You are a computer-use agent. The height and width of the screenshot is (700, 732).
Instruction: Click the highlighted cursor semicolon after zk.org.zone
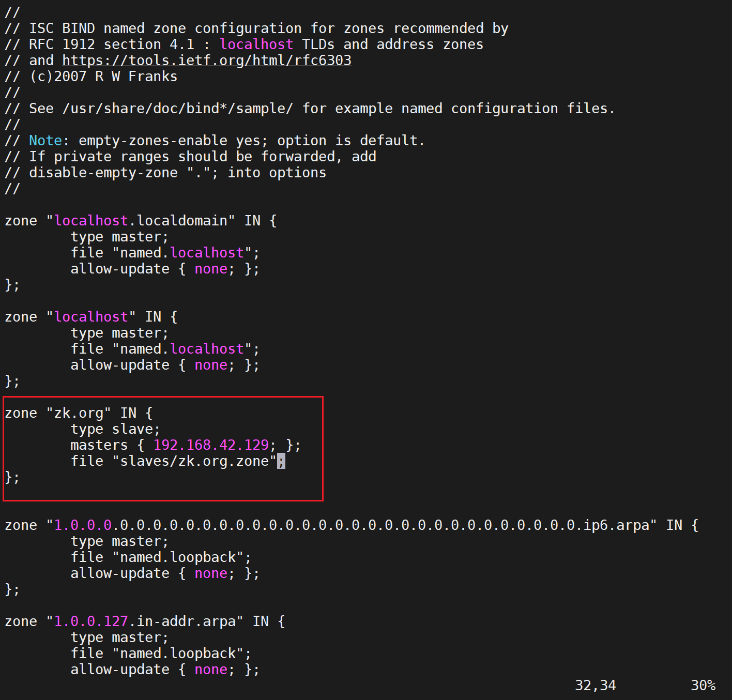[281, 461]
